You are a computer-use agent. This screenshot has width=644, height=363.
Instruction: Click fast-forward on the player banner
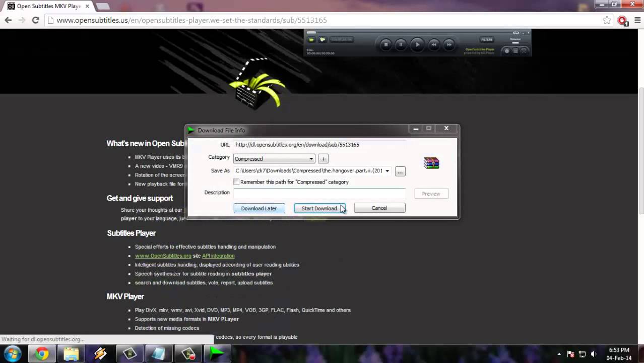click(x=448, y=44)
